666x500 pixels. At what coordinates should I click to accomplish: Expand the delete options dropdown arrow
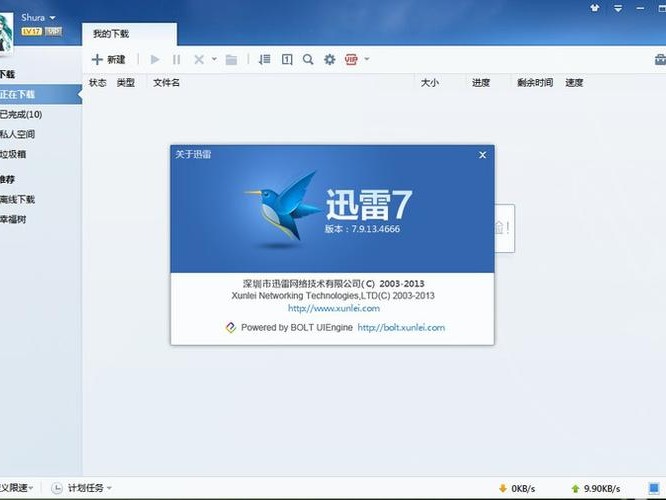click(x=214, y=59)
